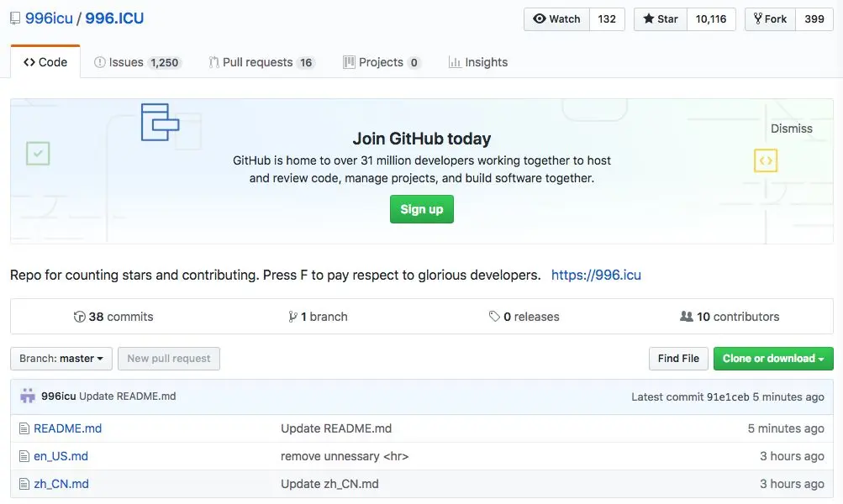Click the 3 hours ago timestamp for en_US.md
The image size is (843, 504).
click(x=792, y=456)
